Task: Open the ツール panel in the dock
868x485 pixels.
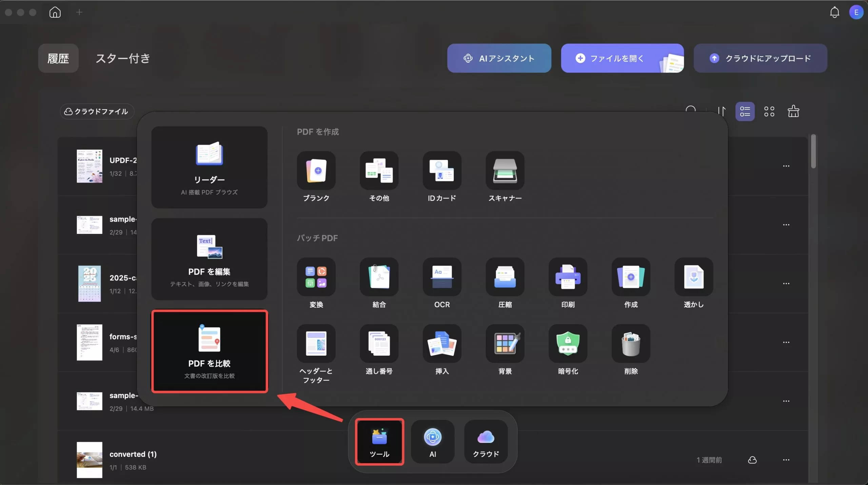Action: point(379,441)
